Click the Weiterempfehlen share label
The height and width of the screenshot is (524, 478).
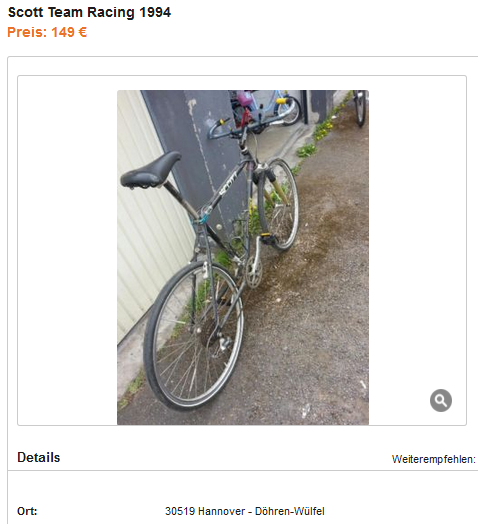click(x=434, y=459)
